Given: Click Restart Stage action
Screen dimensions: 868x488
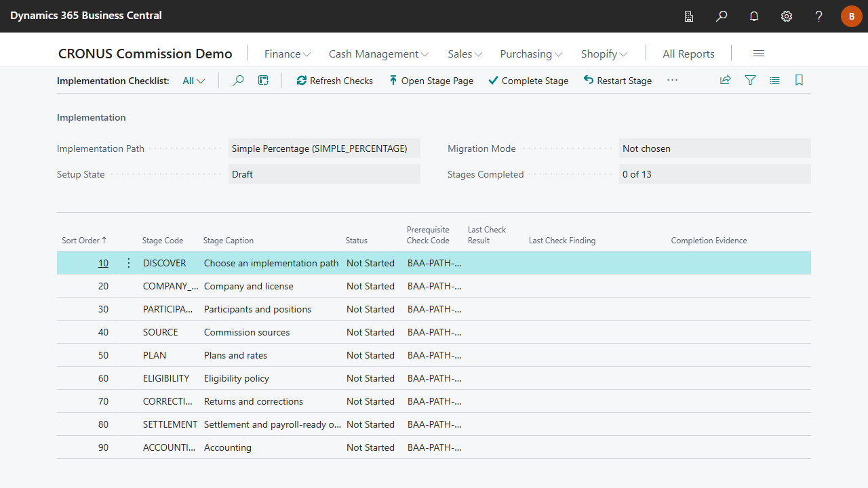Looking at the screenshot, I should 617,81.
